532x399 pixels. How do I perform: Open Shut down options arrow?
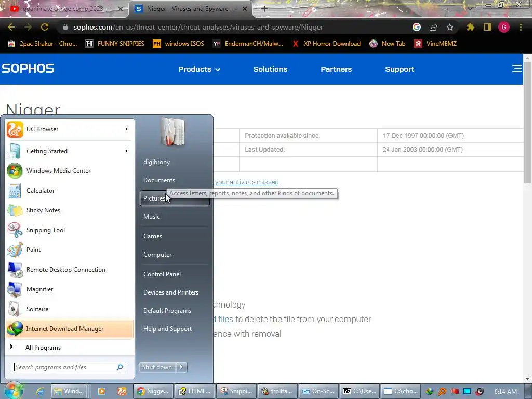tap(181, 367)
